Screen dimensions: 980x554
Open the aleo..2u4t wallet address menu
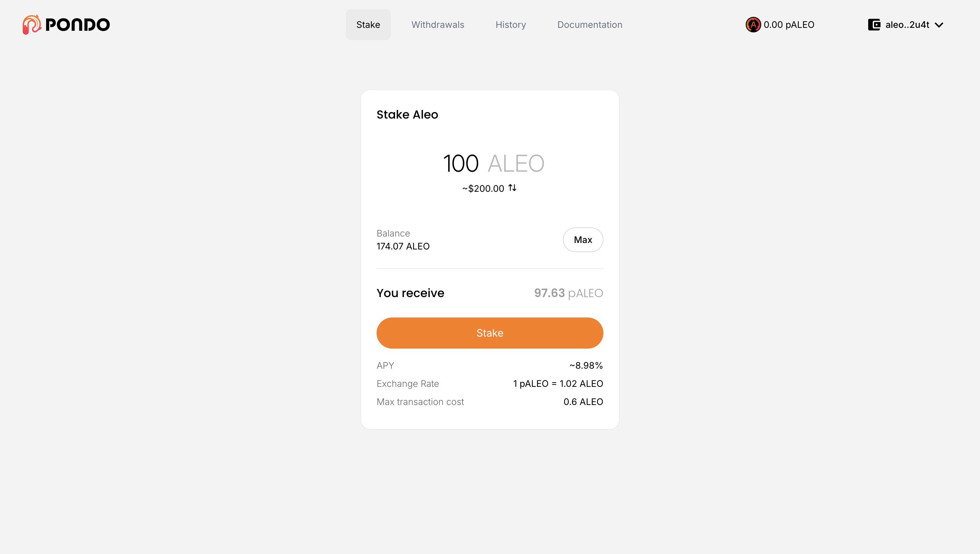[907, 25]
